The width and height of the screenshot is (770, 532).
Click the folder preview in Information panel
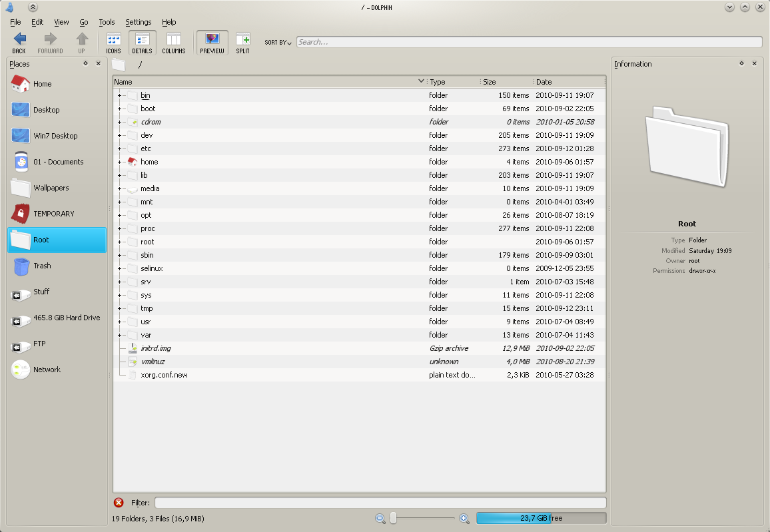[x=687, y=146]
